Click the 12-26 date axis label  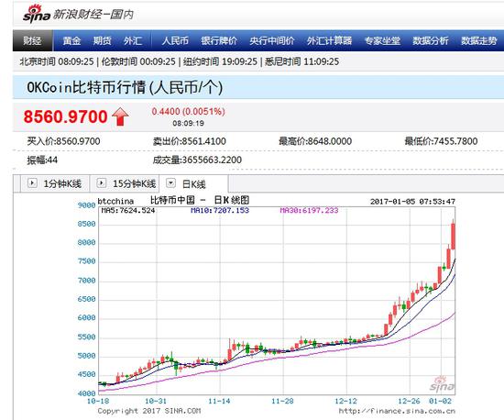[409, 401]
